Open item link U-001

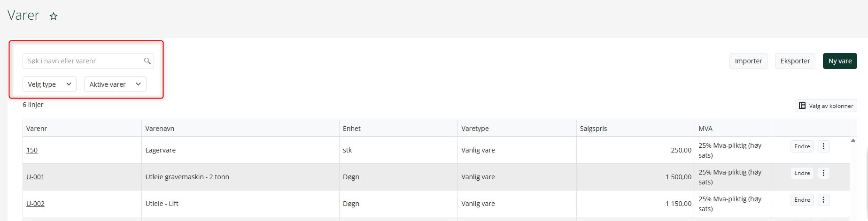35,177
